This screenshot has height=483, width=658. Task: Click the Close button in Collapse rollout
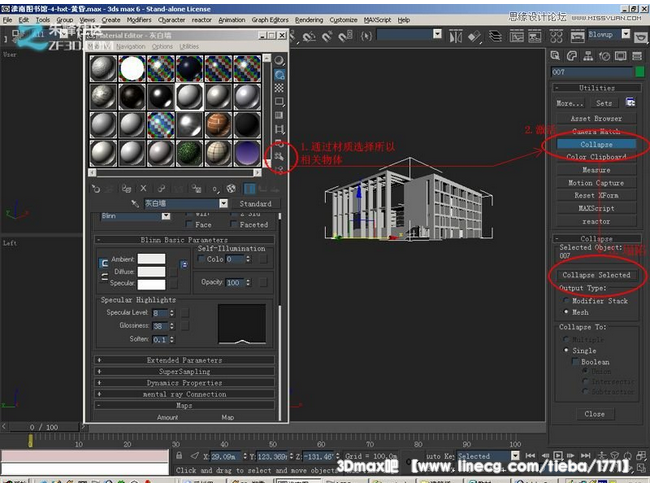tap(595, 414)
